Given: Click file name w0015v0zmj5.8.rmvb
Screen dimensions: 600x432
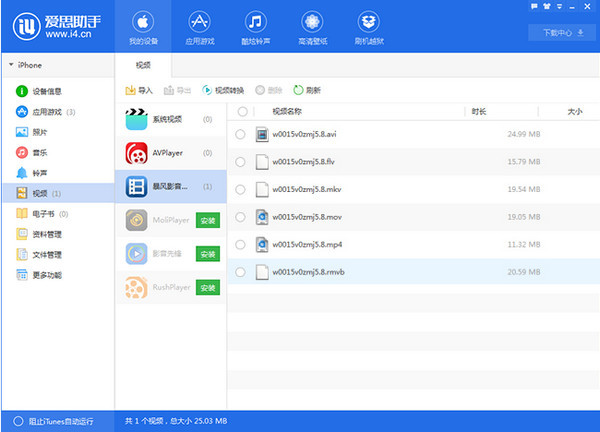Looking at the screenshot, I should 308,272.
